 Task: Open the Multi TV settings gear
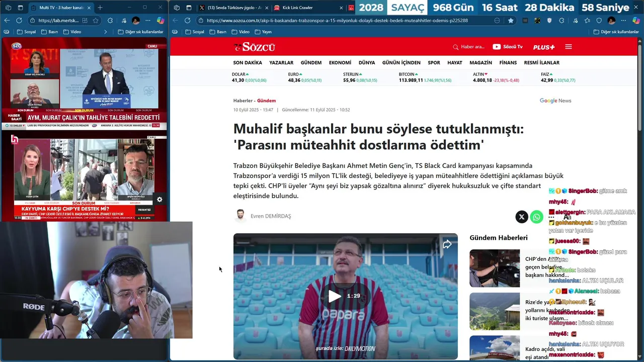(x=159, y=200)
